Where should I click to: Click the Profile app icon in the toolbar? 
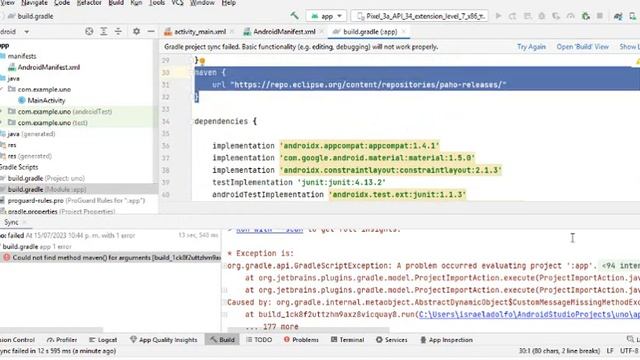571,16
